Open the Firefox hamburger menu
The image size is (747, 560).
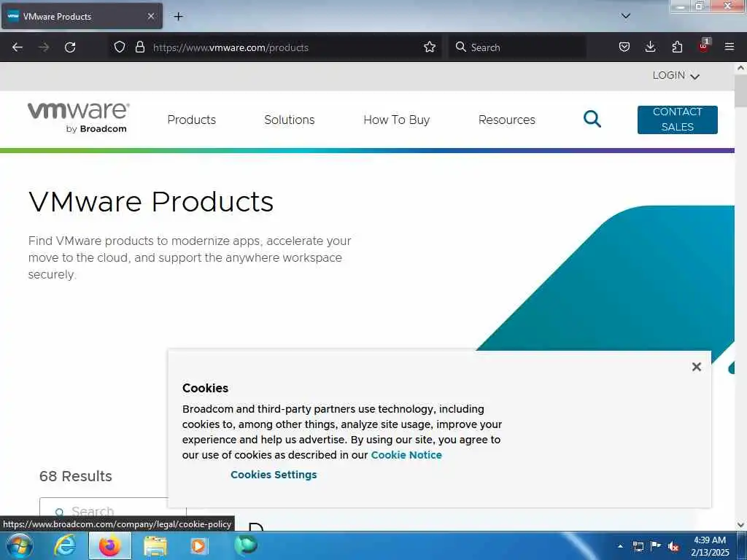(x=729, y=47)
